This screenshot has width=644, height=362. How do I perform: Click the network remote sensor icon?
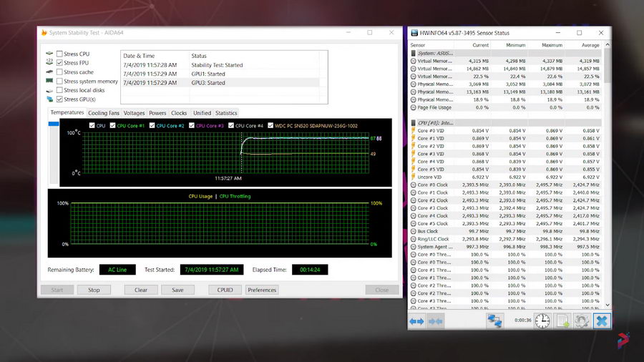point(494,321)
